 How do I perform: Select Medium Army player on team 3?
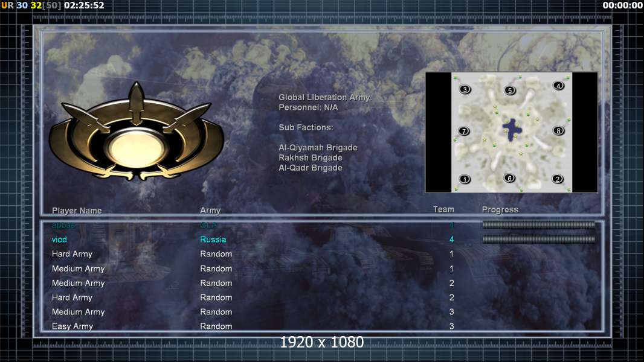click(78, 312)
